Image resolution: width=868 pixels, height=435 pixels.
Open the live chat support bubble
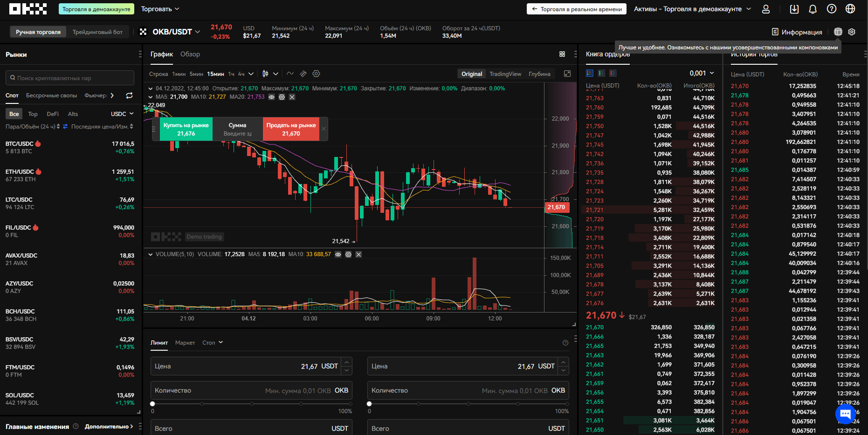click(x=845, y=413)
